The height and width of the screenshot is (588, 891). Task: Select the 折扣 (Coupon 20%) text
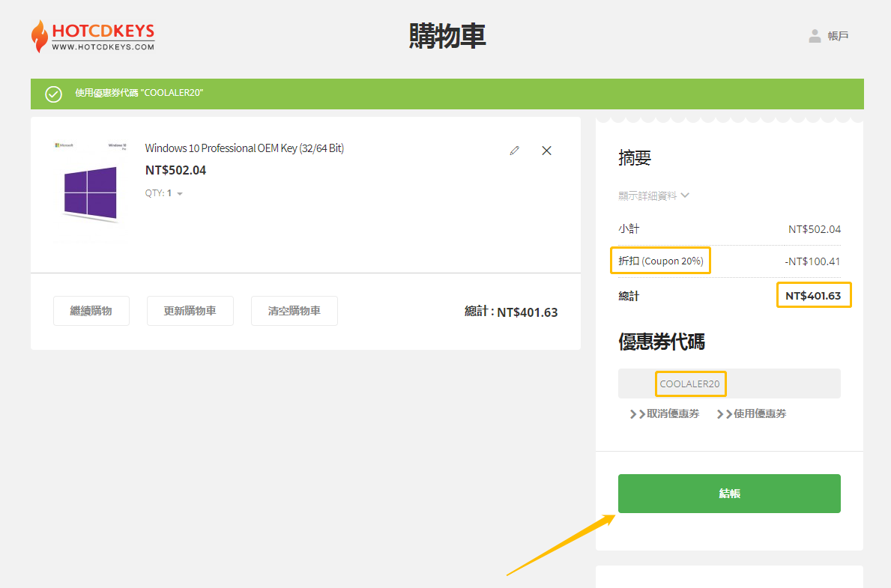pos(661,261)
